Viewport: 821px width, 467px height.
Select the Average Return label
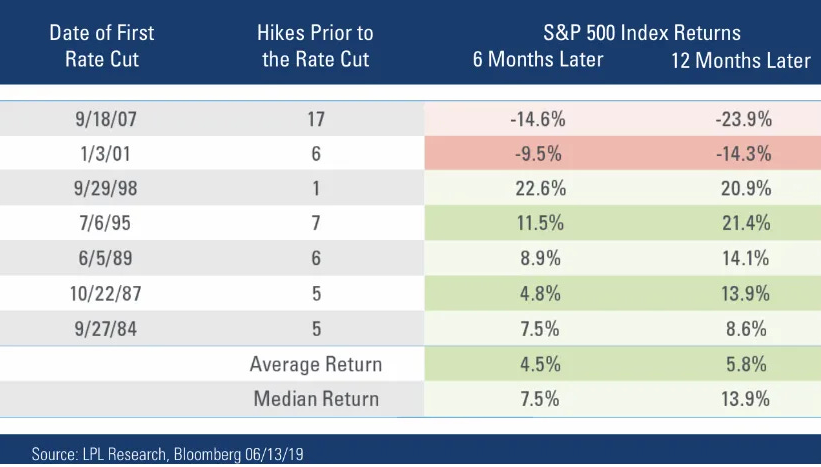pos(316,364)
